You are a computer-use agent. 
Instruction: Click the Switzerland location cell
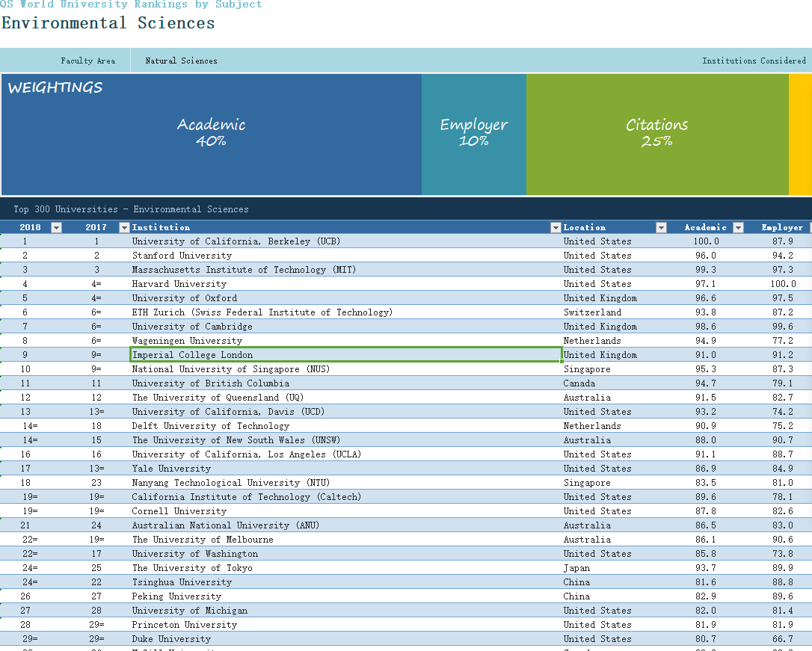pyautogui.click(x=615, y=312)
